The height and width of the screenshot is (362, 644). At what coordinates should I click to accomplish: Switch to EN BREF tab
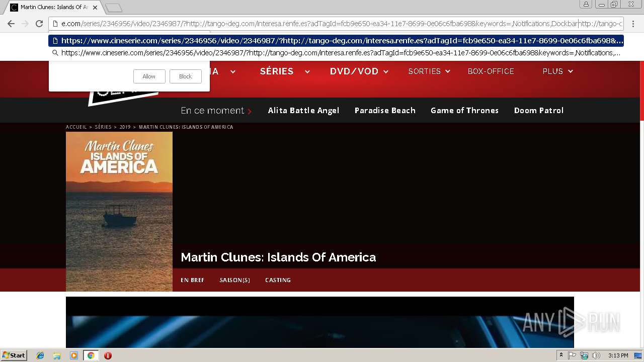(192, 280)
